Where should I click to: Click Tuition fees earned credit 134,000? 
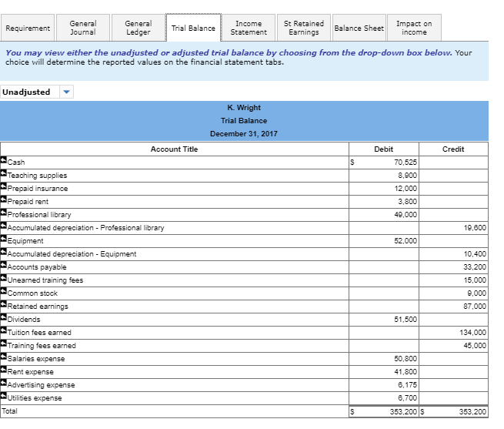pos(472,333)
